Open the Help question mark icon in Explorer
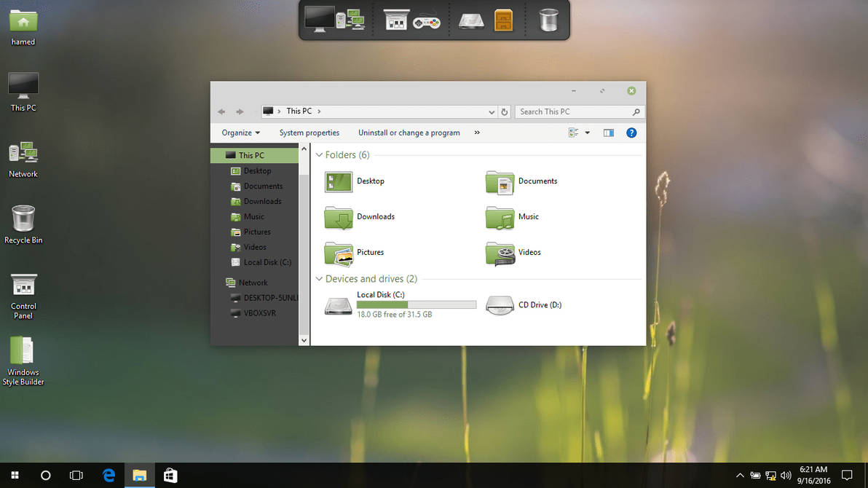 631,133
